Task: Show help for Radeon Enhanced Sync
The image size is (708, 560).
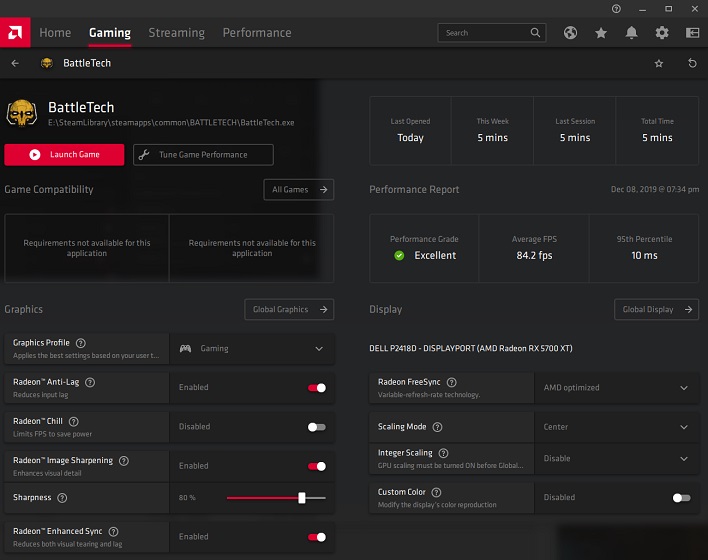Action: [x=114, y=532]
